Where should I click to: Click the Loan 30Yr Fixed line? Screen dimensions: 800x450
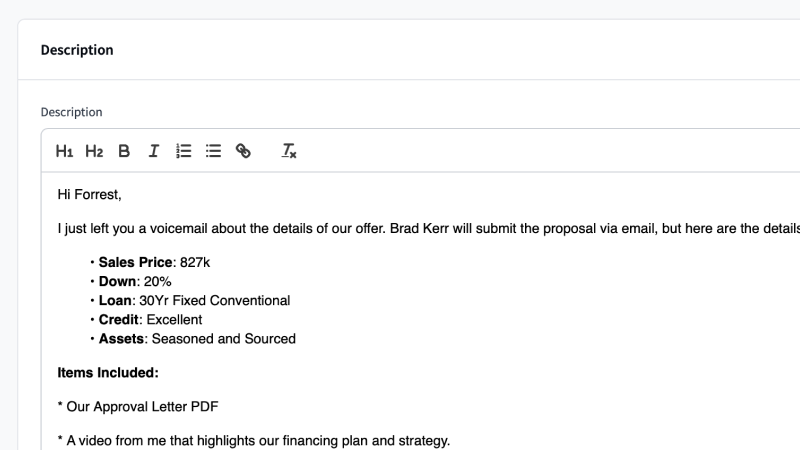[x=194, y=300]
